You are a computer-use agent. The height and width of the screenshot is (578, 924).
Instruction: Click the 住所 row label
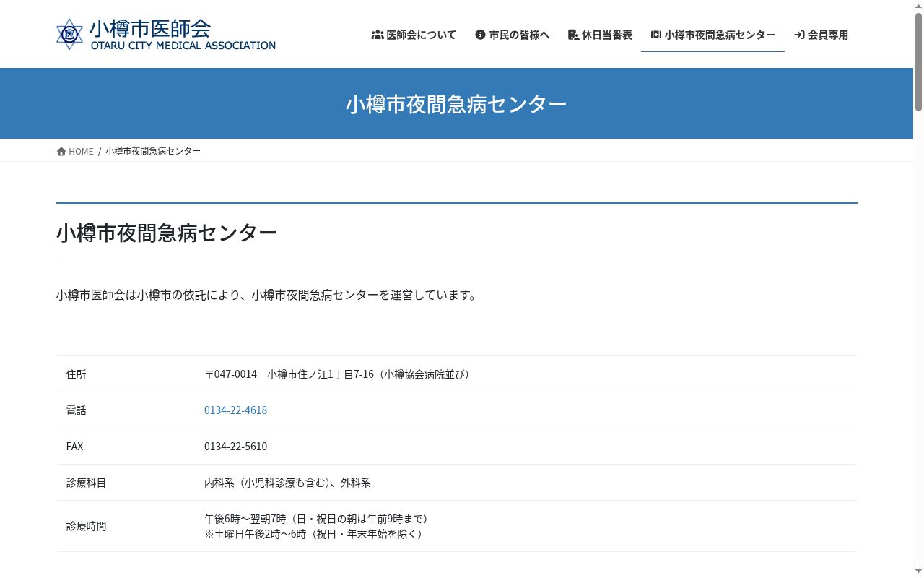(76, 374)
